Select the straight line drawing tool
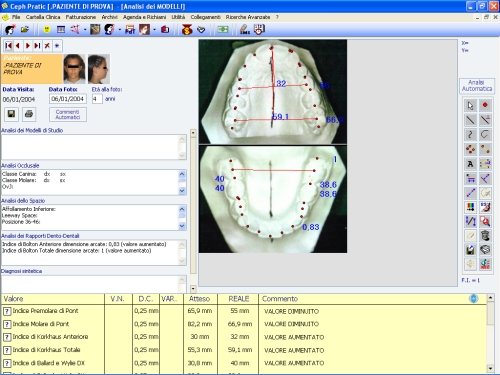The width and height of the screenshot is (500, 375). pyautogui.click(x=470, y=120)
